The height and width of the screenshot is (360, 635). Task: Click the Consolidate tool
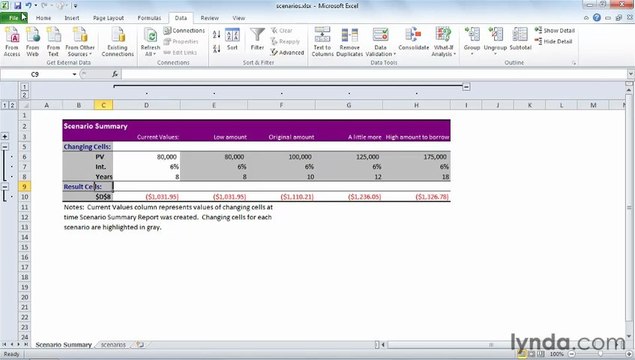pyautogui.click(x=413, y=39)
